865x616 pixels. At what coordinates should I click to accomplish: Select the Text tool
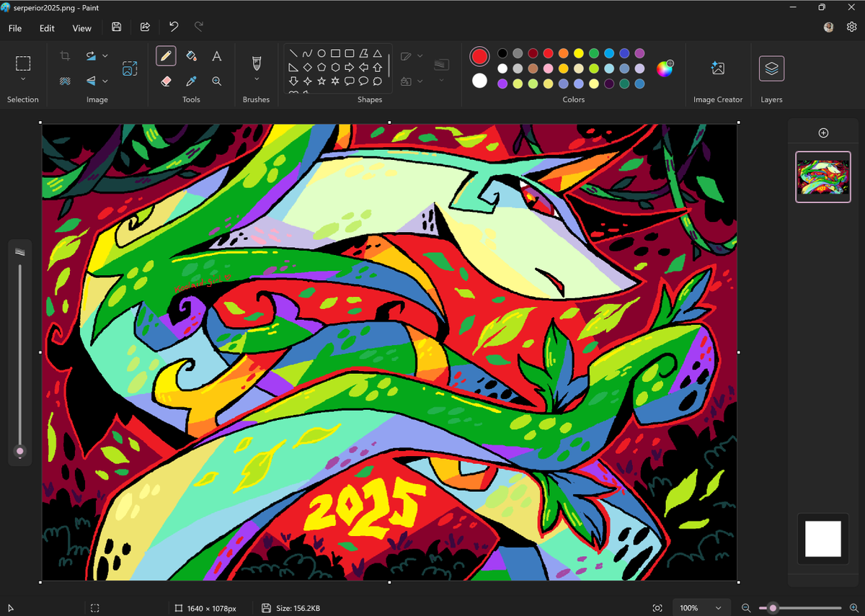tap(216, 55)
